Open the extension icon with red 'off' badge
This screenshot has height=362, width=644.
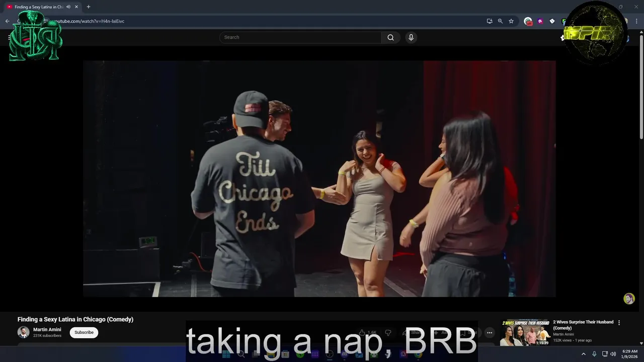tap(528, 21)
